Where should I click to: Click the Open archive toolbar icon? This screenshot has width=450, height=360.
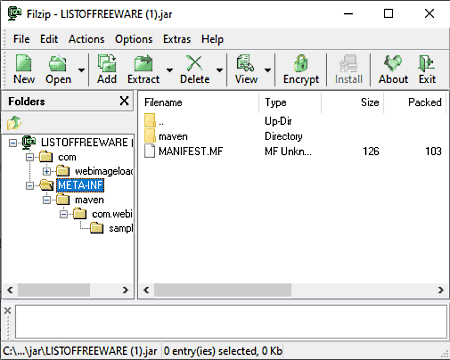point(58,63)
